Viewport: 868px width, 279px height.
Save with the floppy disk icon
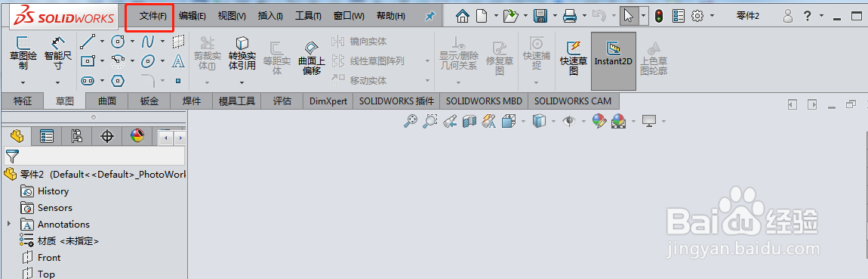pyautogui.click(x=540, y=16)
